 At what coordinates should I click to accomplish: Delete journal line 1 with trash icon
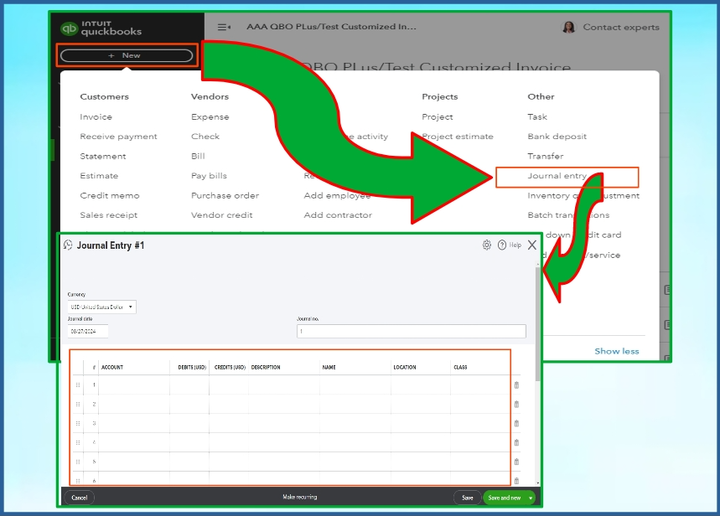coord(517,385)
